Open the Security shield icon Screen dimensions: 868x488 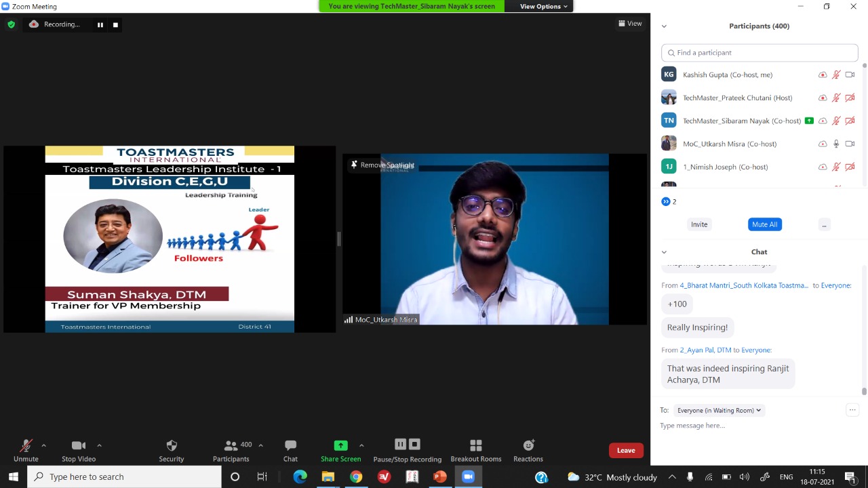(172, 446)
